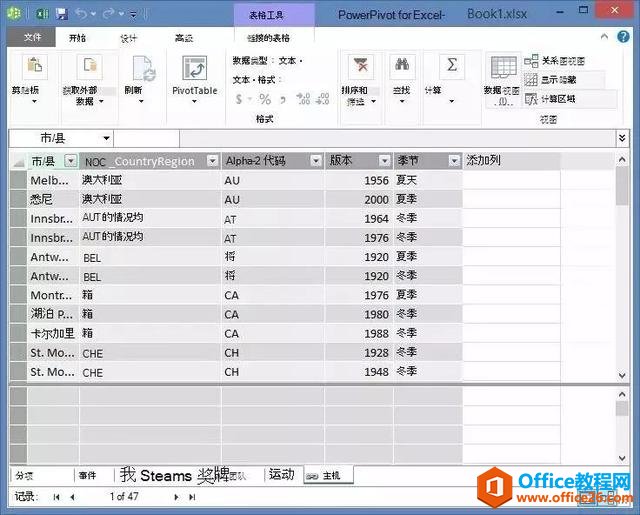Go to last record button

pos(192,497)
